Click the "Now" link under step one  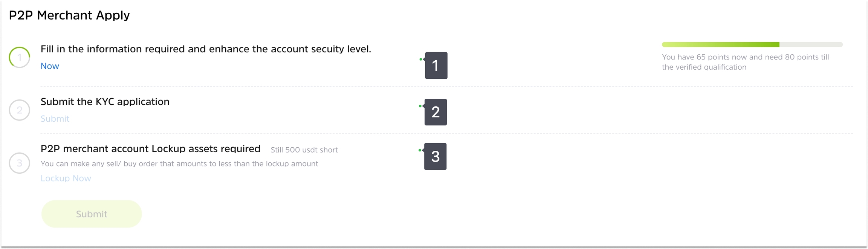(x=50, y=66)
